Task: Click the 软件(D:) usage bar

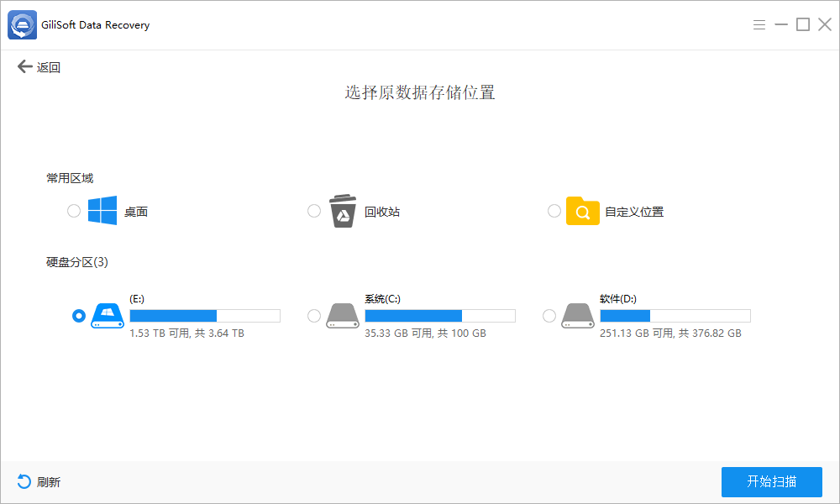Action: tap(675, 316)
